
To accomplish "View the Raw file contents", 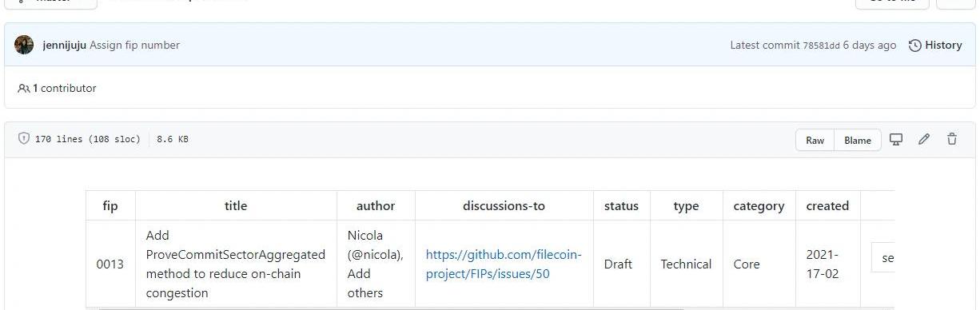I will (x=815, y=140).
